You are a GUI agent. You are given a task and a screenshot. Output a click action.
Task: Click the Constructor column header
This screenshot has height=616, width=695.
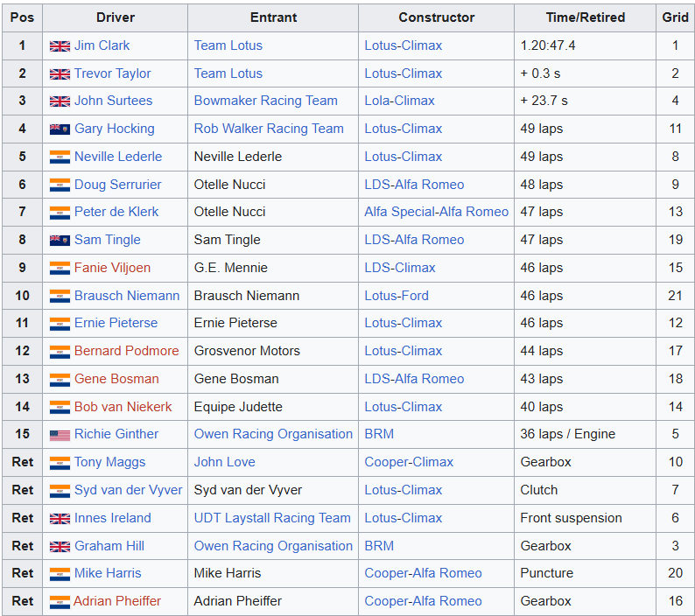437,17
